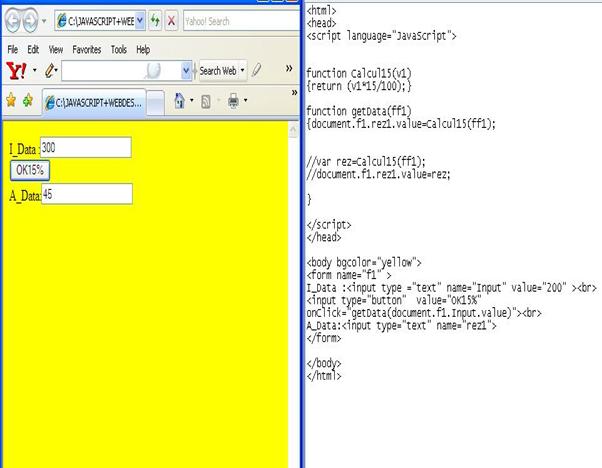602x468 pixels.
Task: Open the View menu
Action: click(56, 50)
